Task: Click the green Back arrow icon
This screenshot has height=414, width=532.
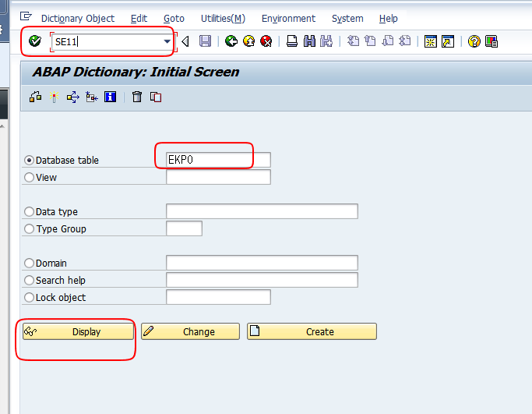Action: 231,41
